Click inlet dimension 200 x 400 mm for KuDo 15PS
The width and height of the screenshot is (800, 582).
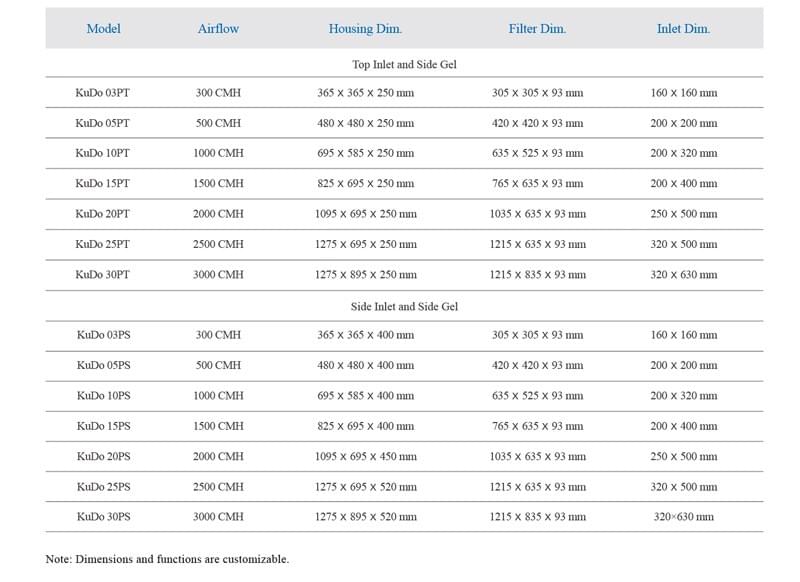click(683, 426)
